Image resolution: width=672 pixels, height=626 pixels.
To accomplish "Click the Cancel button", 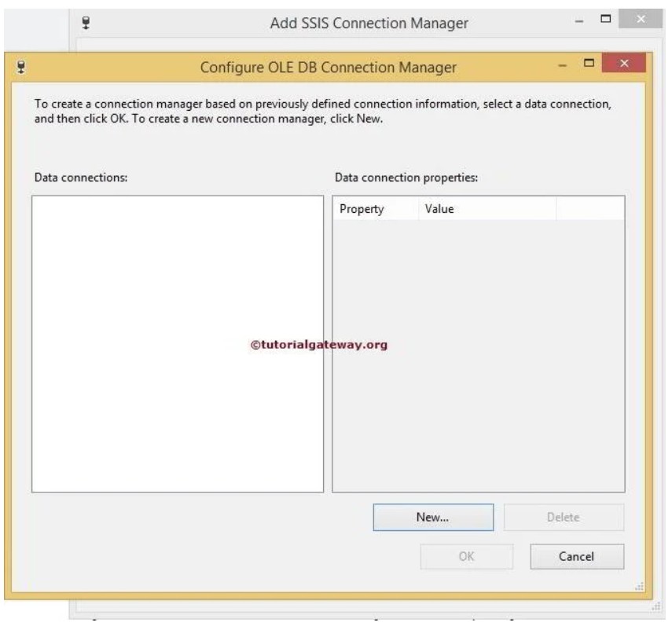I will [576, 556].
